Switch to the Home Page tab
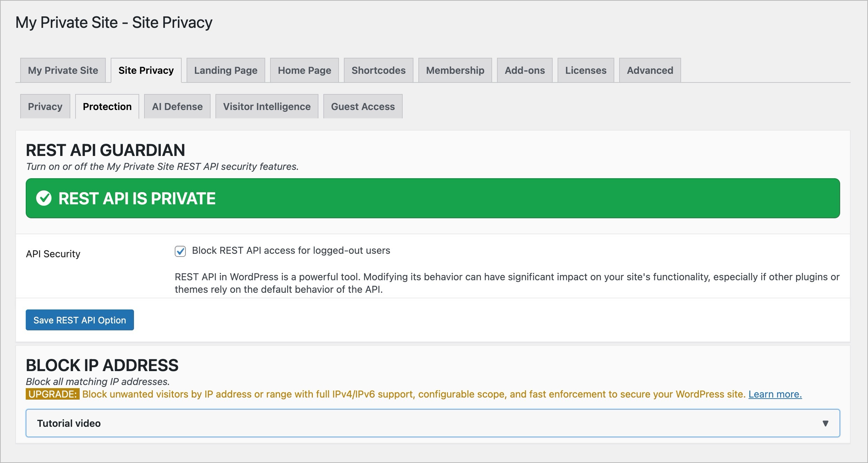This screenshot has width=868, height=463. click(304, 70)
